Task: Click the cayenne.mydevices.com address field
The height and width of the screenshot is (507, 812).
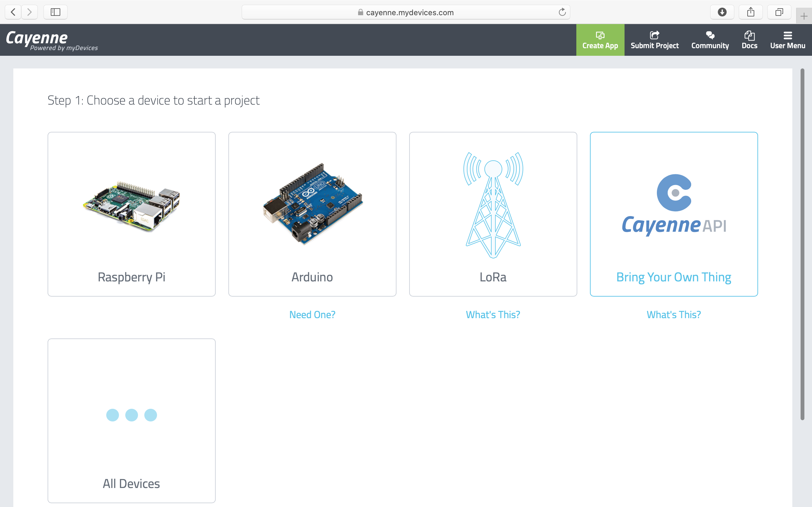Action: pos(409,12)
